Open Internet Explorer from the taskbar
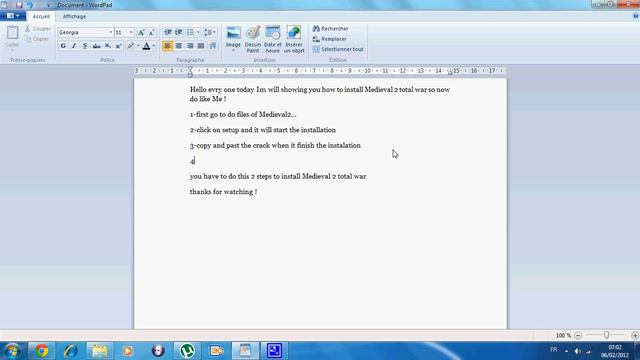640x360 pixels. pyautogui.click(x=71, y=351)
